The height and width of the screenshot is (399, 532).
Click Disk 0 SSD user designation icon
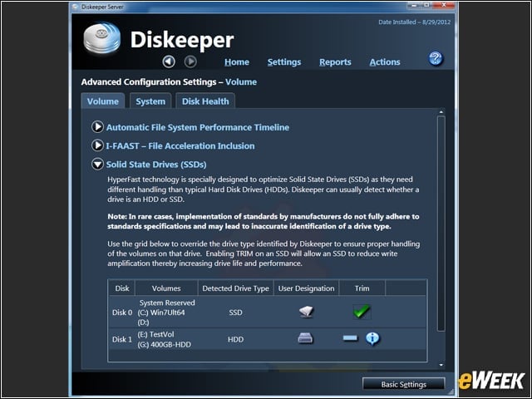click(306, 312)
